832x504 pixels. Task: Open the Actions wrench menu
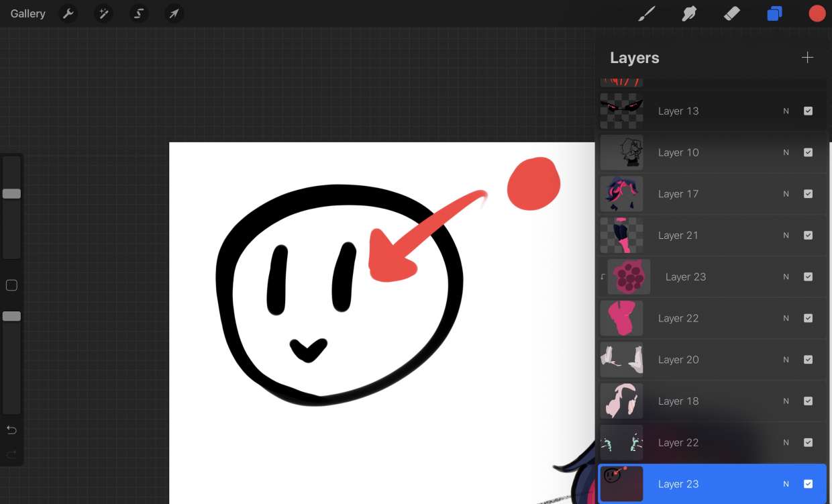68,13
